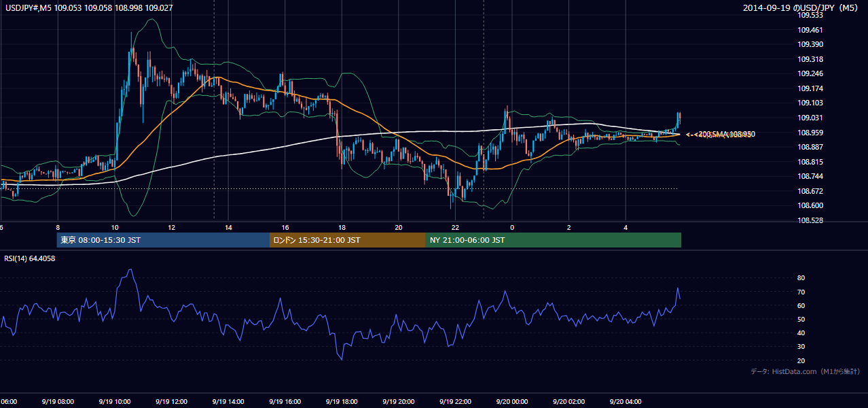Viewport: 868px width, 408px height.
Task: Click the RSI level 40 label
Action: [801, 333]
